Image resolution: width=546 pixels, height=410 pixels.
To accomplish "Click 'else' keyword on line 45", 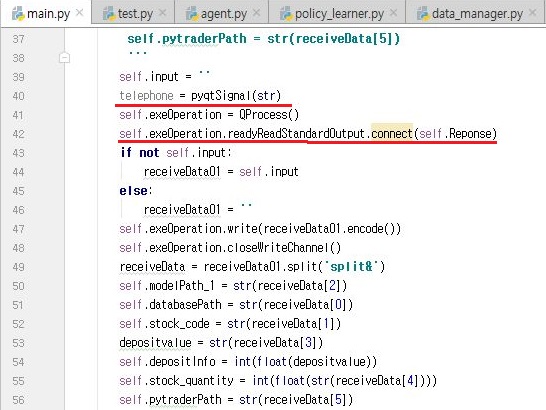I will coord(133,191).
